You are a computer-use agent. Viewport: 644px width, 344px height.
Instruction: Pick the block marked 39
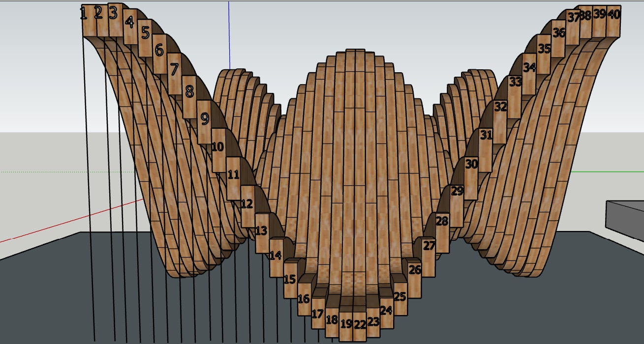point(599,21)
